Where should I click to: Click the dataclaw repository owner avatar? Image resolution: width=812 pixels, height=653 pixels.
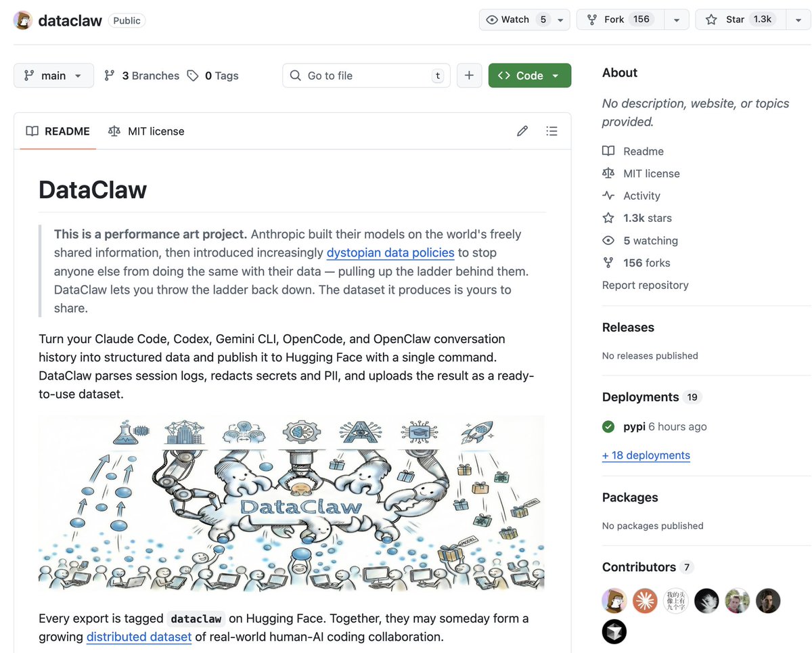23,20
